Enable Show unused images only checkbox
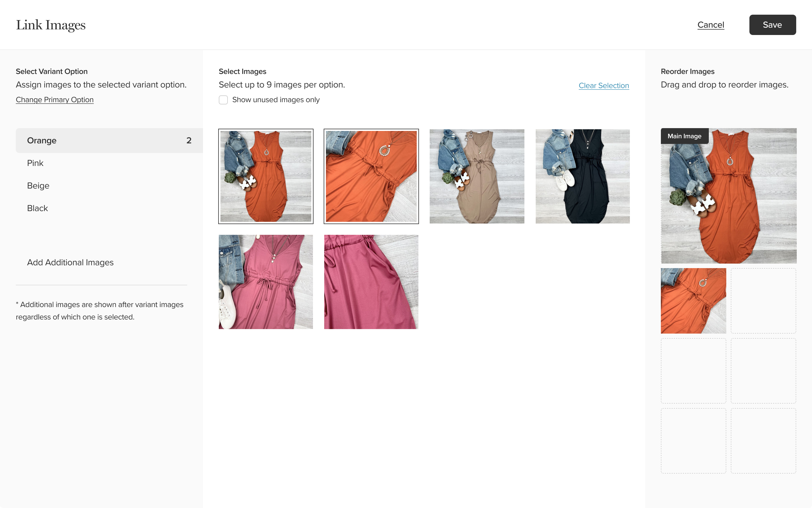The width and height of the screenshot is (812, 508). [x=223, y=100]
